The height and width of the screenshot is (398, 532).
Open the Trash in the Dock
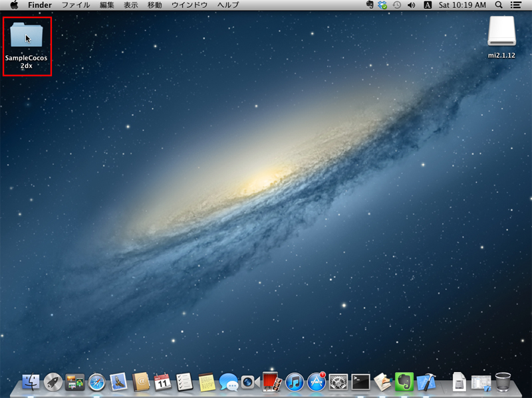(503, 382)
